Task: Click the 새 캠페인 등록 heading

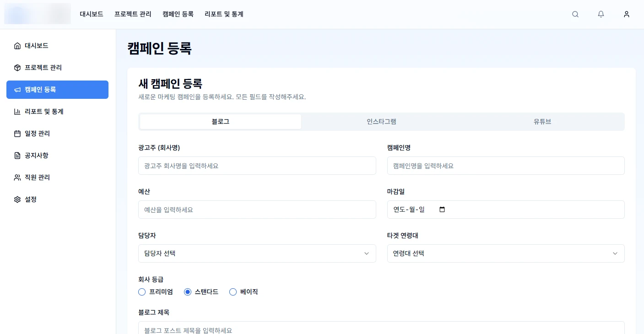Action: (170, 84)
